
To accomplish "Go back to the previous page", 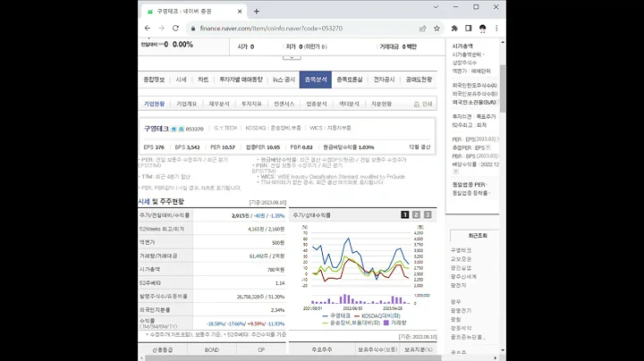I will pyautogui.click(x=148, y=29).
